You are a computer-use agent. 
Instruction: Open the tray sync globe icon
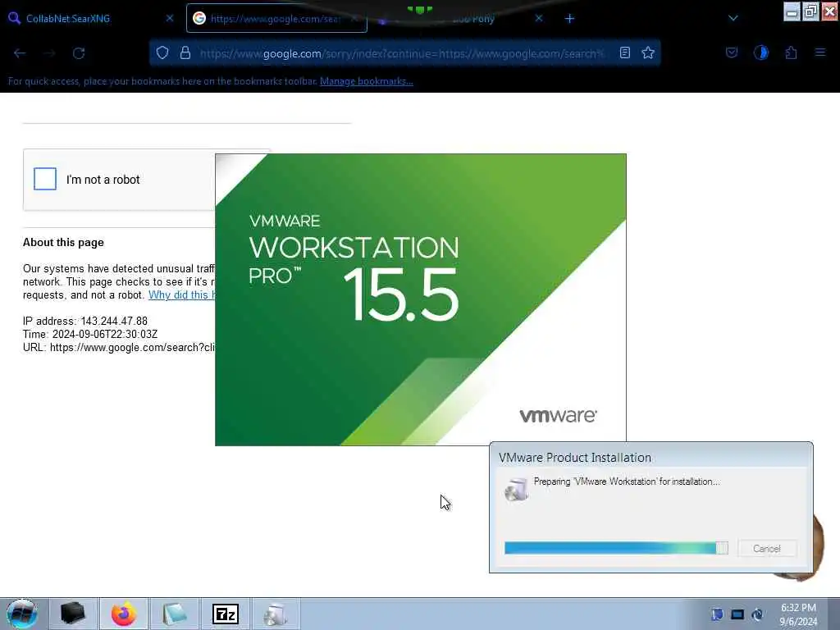[757, 614]
